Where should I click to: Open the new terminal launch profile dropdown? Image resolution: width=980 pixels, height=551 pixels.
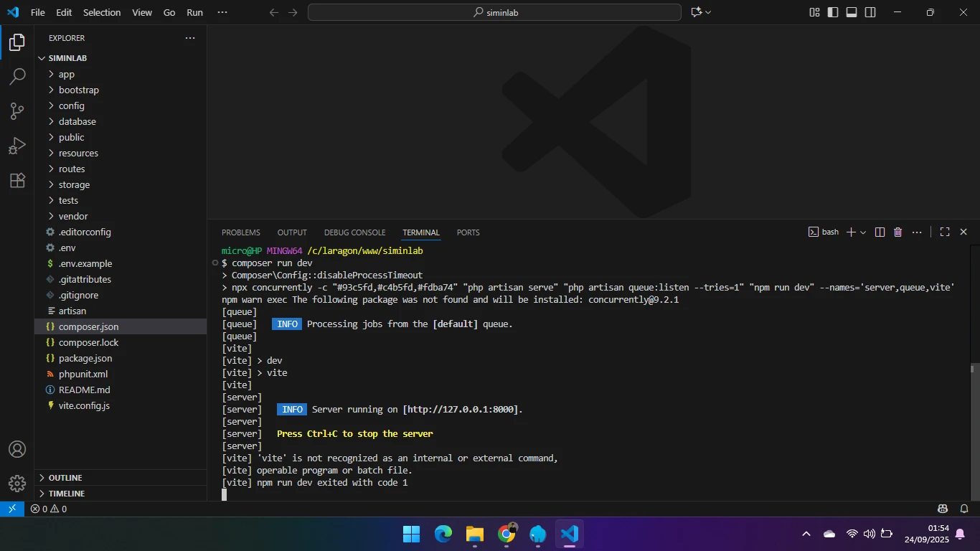[863, 232]
